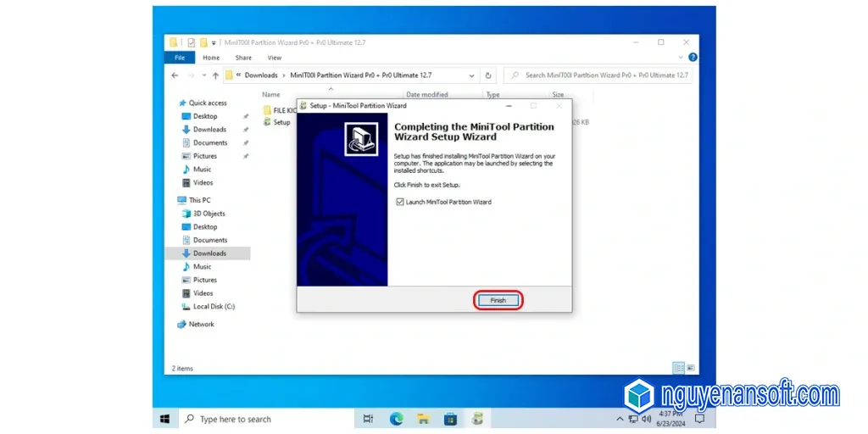
Task: Click the address bar folder icon
Action: 229,75
